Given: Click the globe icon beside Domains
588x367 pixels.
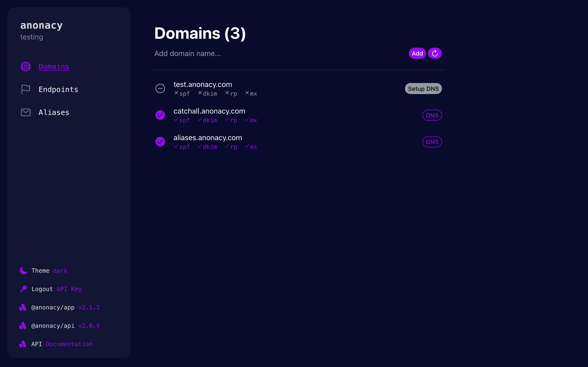Looking at the screenshot, I should (x=25, y=67).
